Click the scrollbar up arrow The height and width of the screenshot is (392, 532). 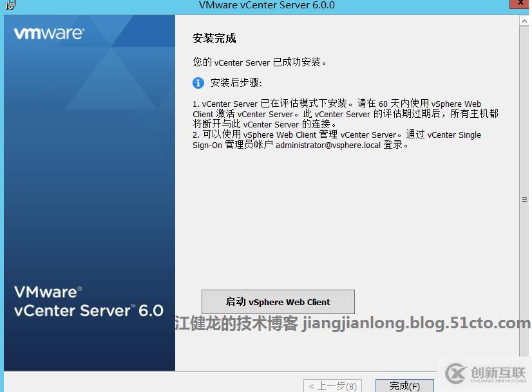[524, 21]
